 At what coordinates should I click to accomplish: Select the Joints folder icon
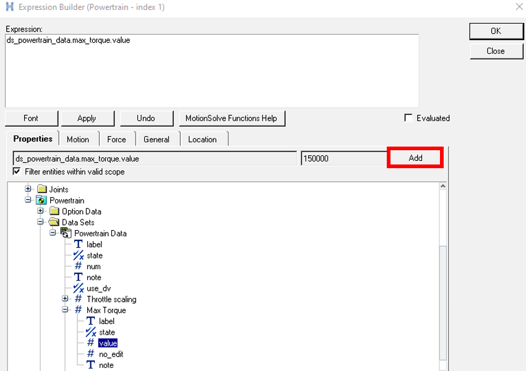(42, 189)
